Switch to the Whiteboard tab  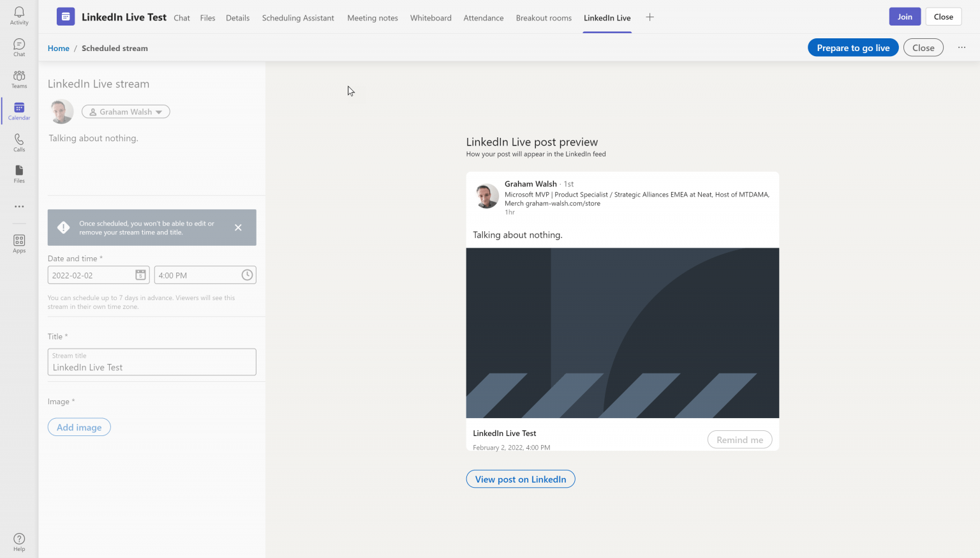tap(431, 18)
